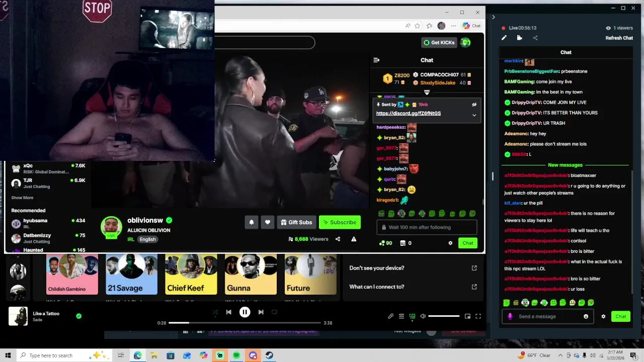Screen dimensions: 644x362
Task: Toggle liked status of Like a Tattoo
Action: (78, 316)
